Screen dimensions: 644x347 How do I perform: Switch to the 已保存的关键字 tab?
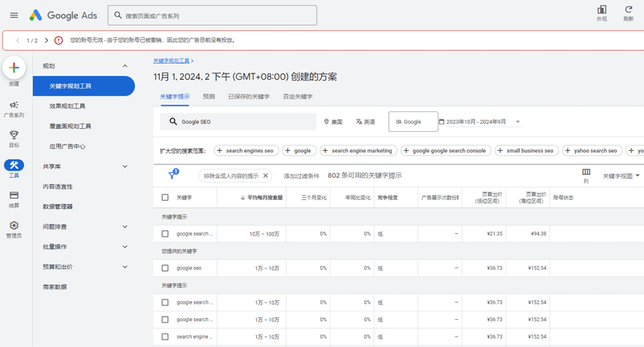coord(249,96)
